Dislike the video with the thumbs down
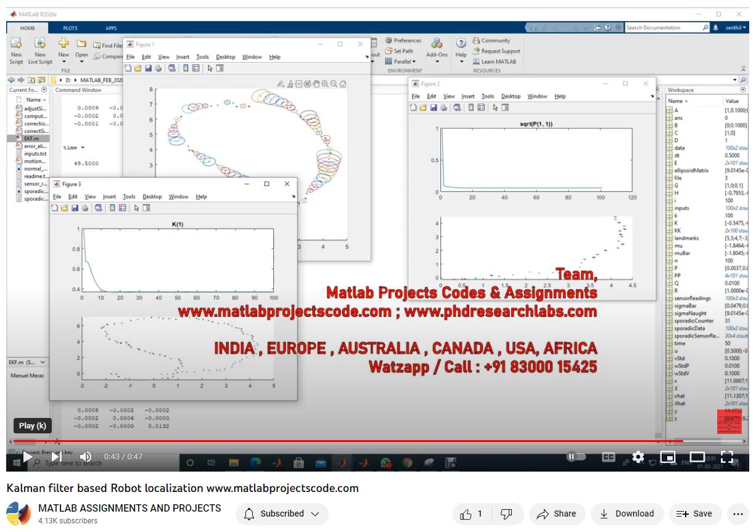This screenshot has height=532, width=756. (x=506, y=514)
